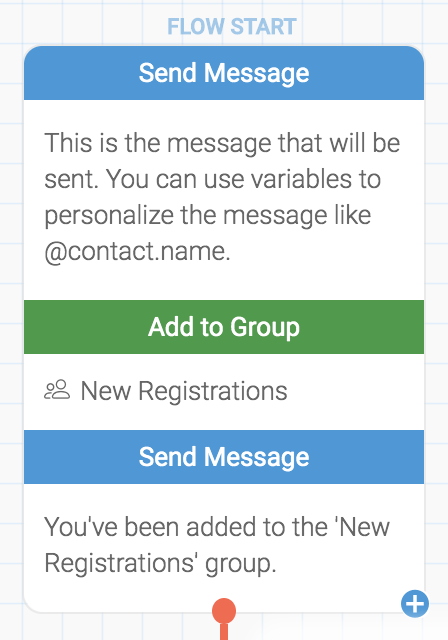Click empty grid canvas right of FLOW START
Screen dimensions: 448x640
[x=367, y=24]
